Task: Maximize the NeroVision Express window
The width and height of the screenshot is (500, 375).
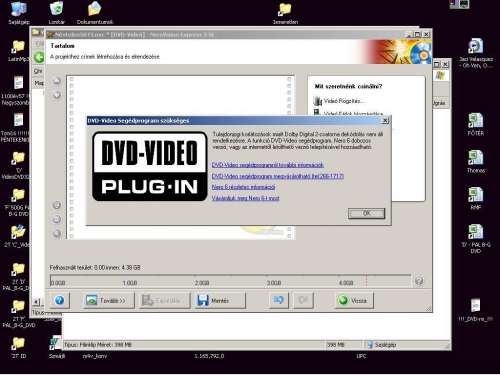Action: [418, 34]
